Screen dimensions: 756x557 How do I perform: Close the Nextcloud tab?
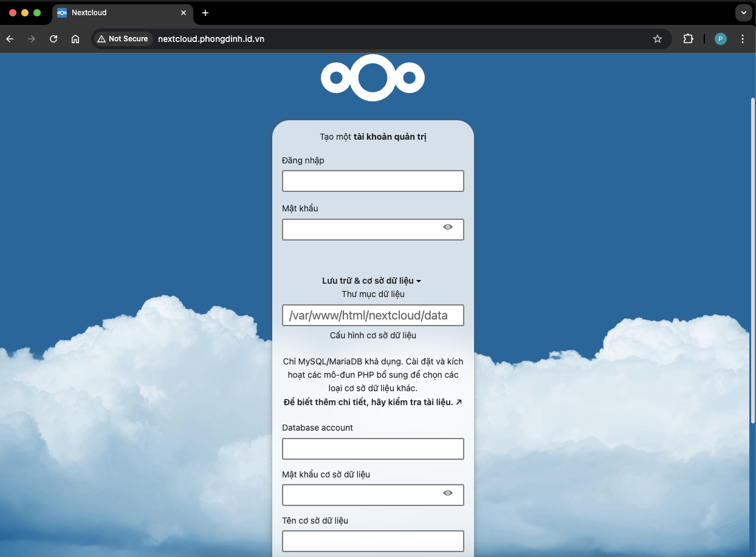[x=184, y=13]
